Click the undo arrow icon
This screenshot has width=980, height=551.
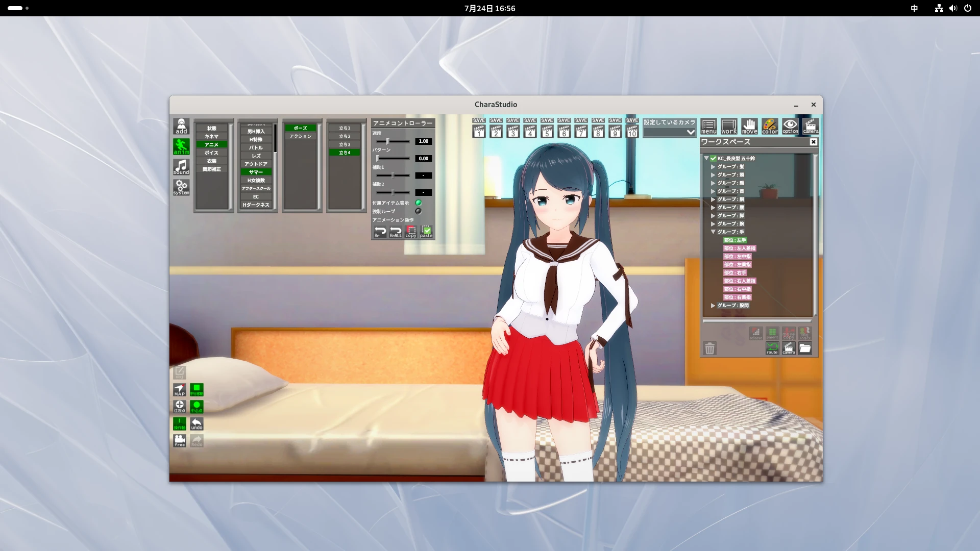pyautogui.click(x=197, y=424)
